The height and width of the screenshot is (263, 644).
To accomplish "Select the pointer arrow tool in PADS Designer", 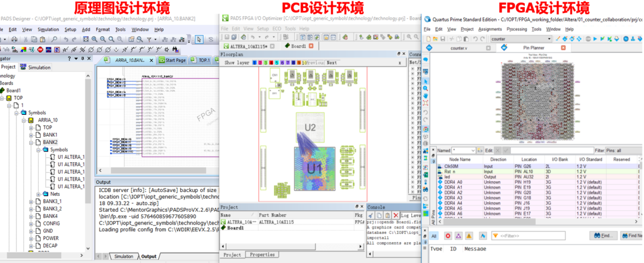I will (199, 39).
